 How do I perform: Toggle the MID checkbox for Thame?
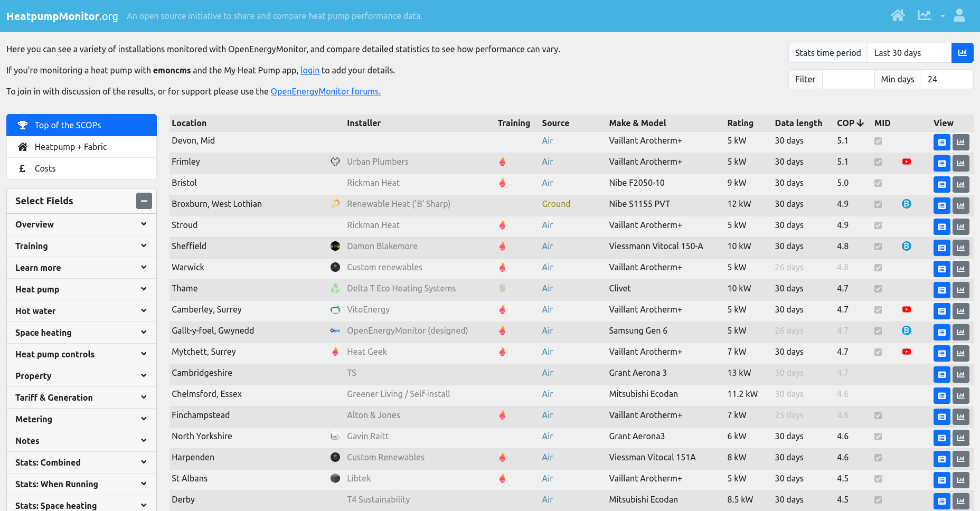click(x=878, y=289)
